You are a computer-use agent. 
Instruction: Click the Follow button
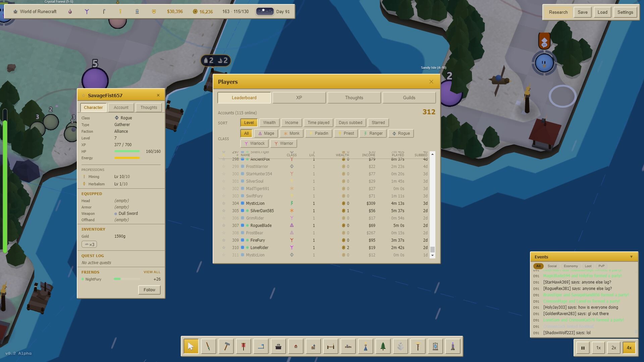click(x=149, y=290)
